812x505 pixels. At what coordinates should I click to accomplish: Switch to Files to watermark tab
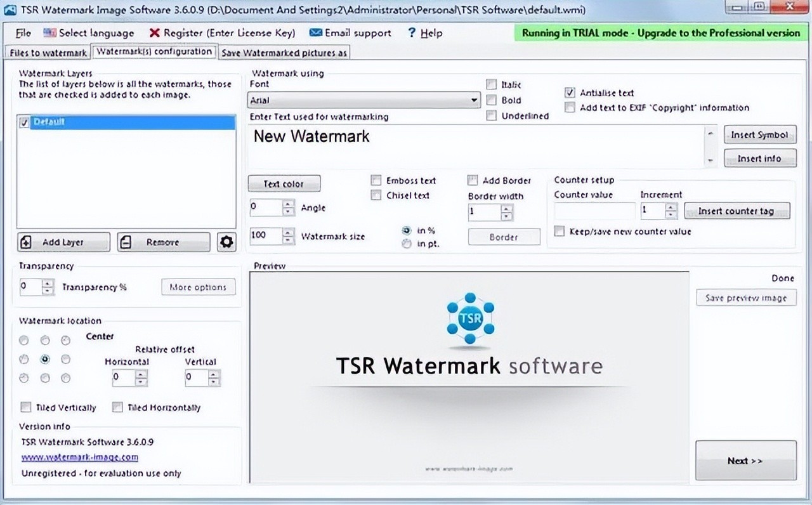tap(48, 53)
